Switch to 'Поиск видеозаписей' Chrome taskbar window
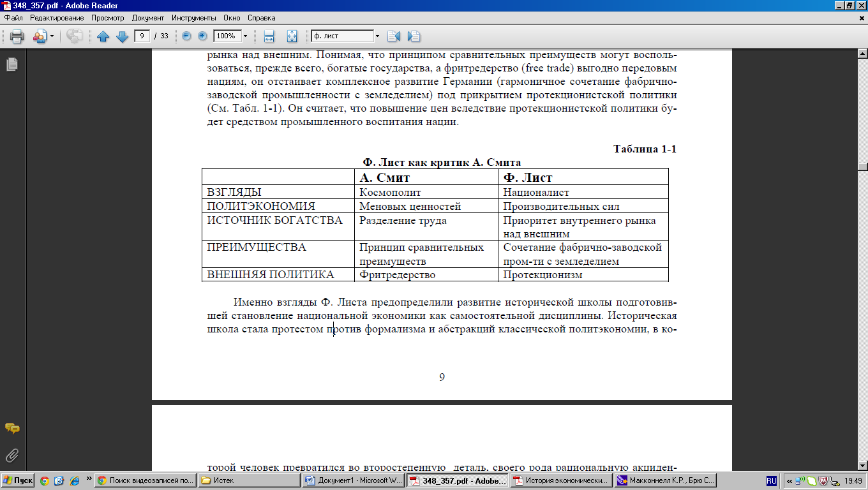The image size is (868, 490). (x=146, y=480)
